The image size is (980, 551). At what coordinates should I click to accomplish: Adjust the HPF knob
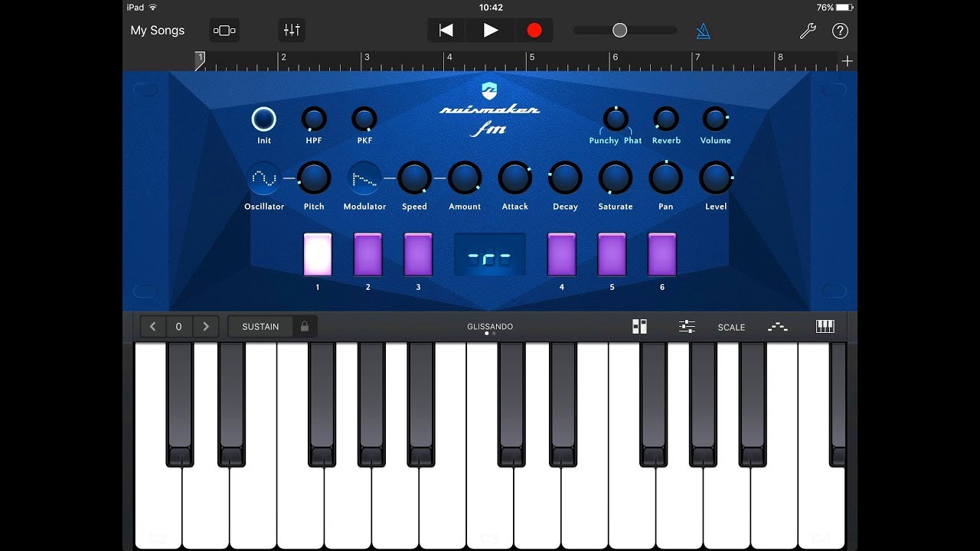(x=314, y=119)
